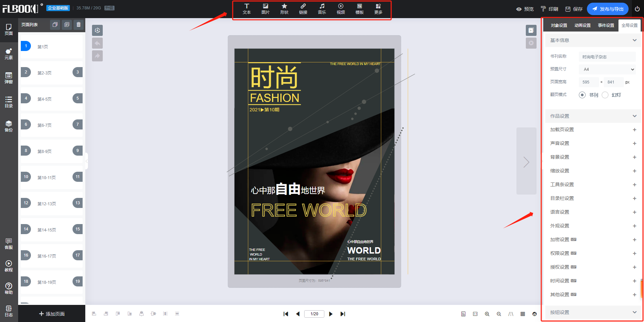Viewport: 644px width, 322px height.
Task: Click the power logout icon
Action: 637,9
